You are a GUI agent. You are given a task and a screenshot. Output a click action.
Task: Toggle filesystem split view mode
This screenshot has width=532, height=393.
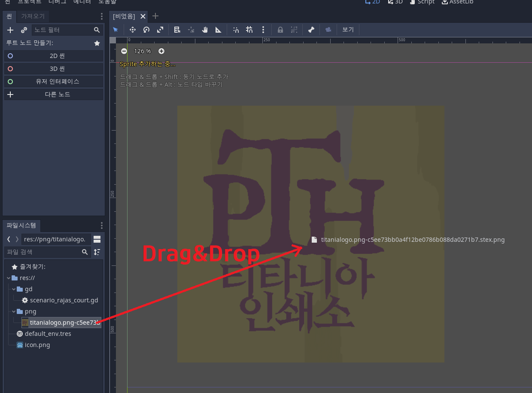(x=97, y=239)
